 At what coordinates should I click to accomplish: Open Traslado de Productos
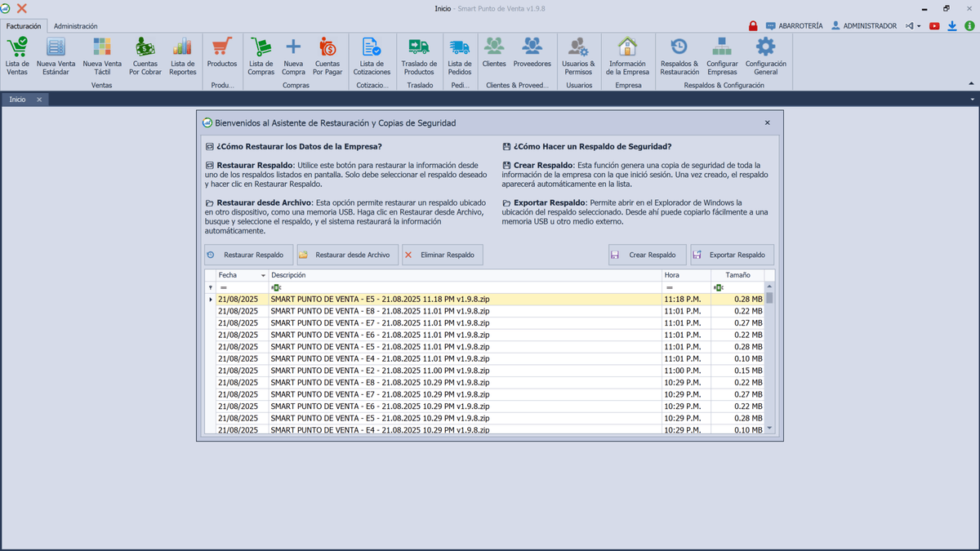click(419, 56)
